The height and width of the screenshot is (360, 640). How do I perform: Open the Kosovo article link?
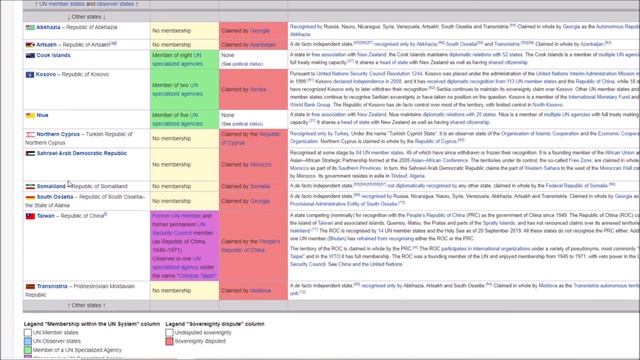[x=46, y=74]
